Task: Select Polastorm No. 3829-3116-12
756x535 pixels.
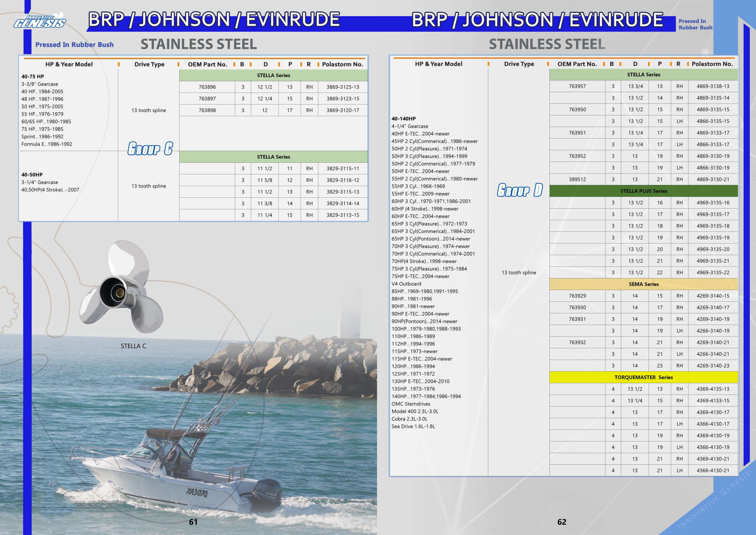Action: coord(343,180)
